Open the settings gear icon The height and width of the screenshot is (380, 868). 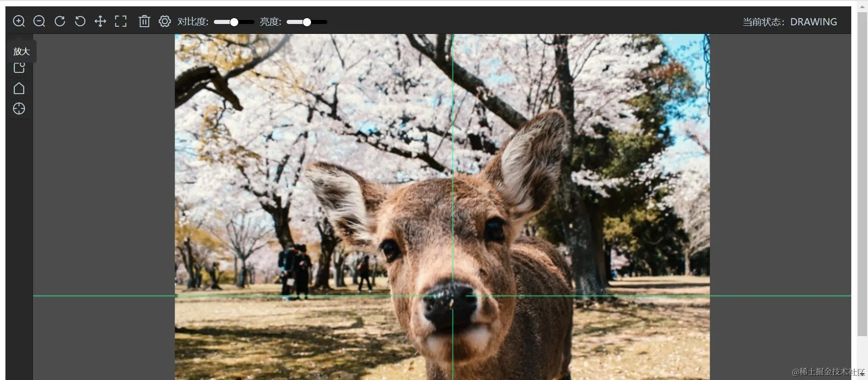point(165,21)
